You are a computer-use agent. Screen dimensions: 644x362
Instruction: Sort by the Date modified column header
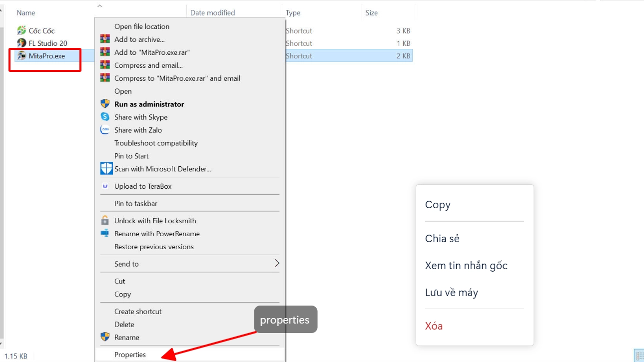coord(212,12)
